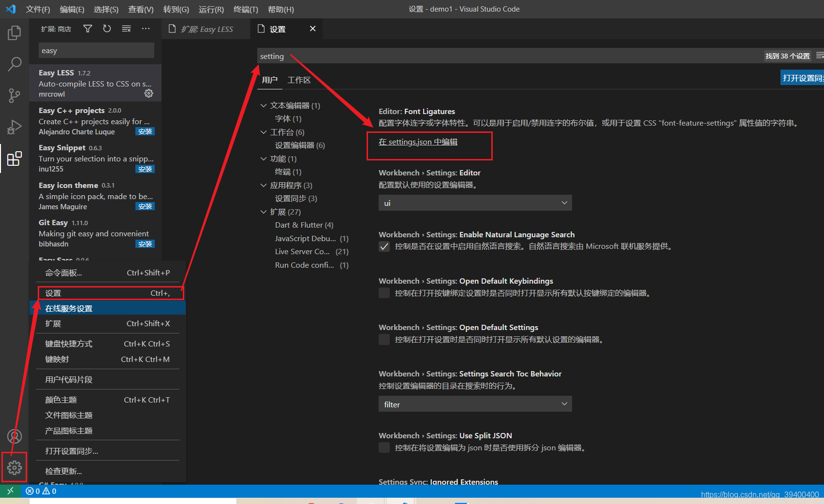Click settings search field containing setting
The height and width of the screenshot is (504, 824).
coord(510,56)
